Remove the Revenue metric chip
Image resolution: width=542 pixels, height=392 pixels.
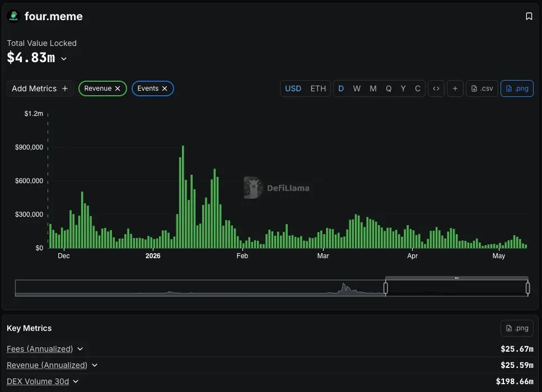(x=118, y=88)
